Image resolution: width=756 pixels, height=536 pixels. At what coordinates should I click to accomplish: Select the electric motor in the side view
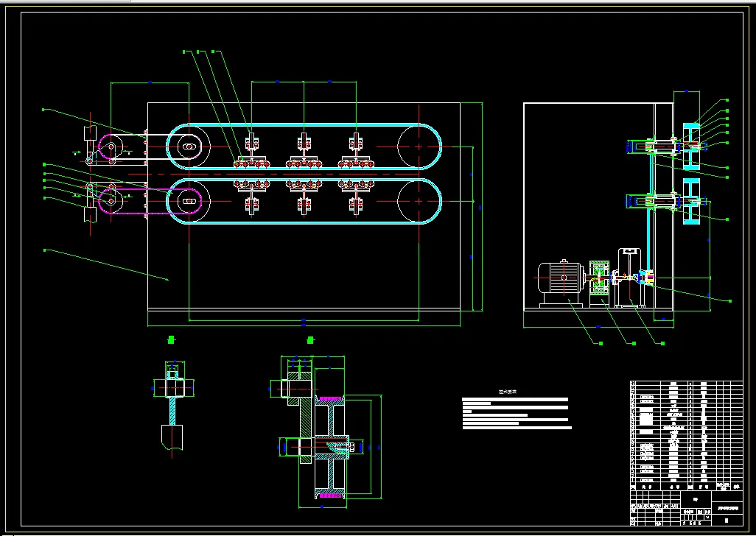561,283
